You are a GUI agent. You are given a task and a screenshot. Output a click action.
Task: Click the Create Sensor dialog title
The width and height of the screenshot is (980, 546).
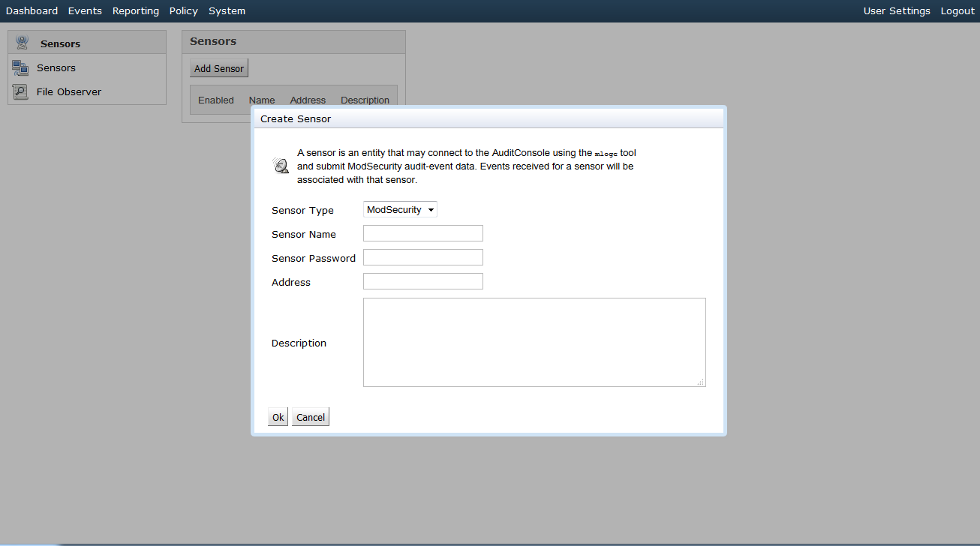296,118
